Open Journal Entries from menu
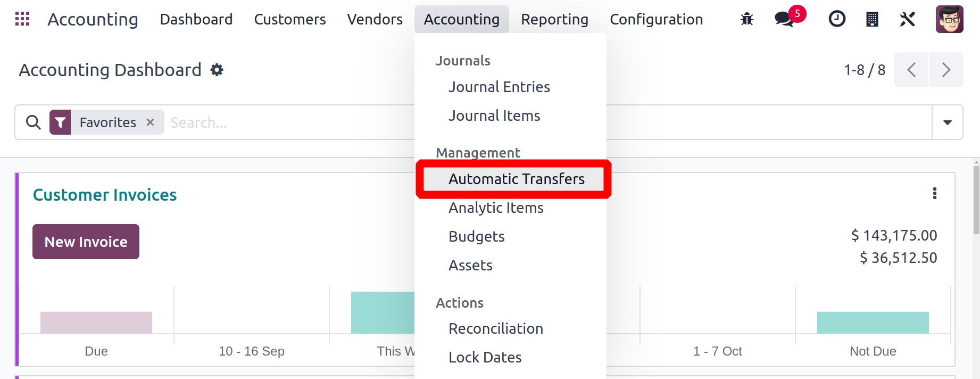The height and width of the screenshot is (379, 980). 499,87
